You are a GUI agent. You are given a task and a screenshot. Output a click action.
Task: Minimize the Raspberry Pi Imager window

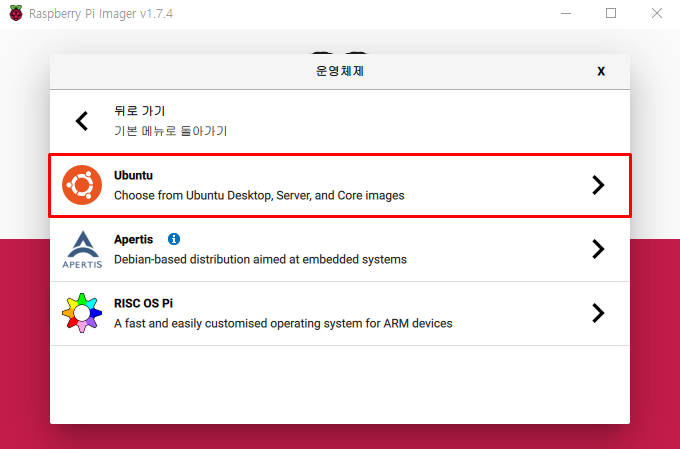pos(566,13)
